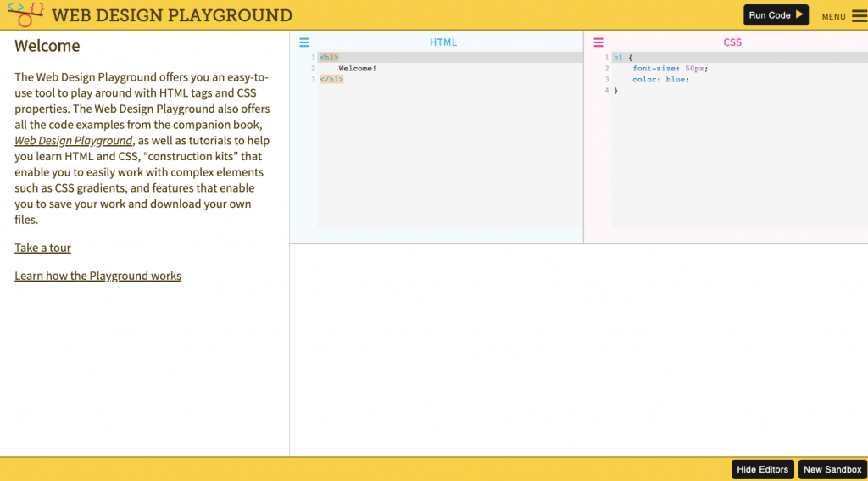
Task: Click the WEB DESIGN PLAYGROUND site title
Action: 172,15
